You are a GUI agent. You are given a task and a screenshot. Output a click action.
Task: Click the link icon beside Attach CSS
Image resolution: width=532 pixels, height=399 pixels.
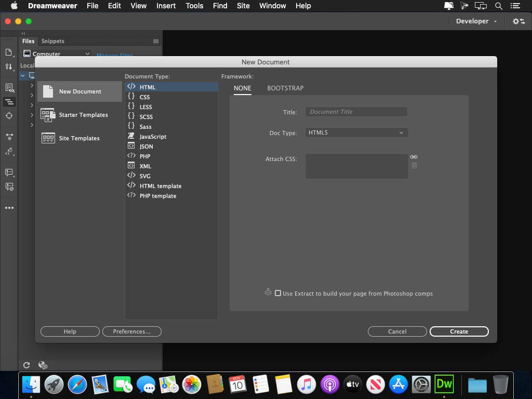pyautogui.click(x=414, y=157)
